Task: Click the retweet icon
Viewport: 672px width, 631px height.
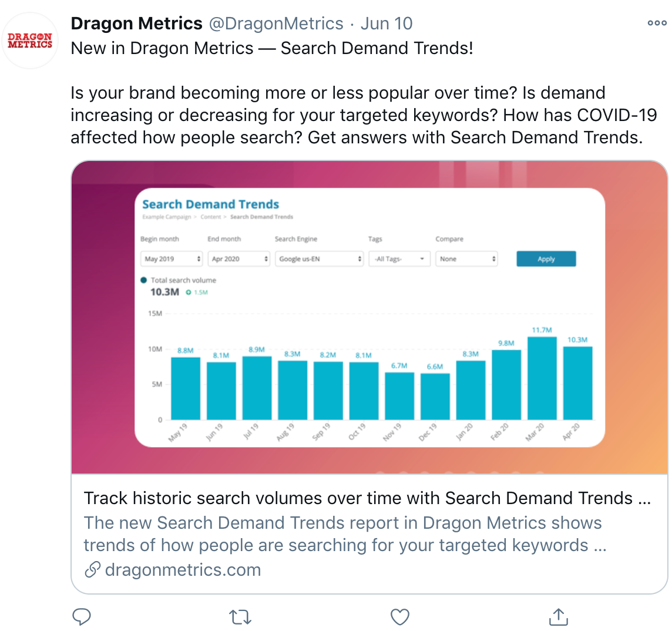Action: click(x=240, y=617)
